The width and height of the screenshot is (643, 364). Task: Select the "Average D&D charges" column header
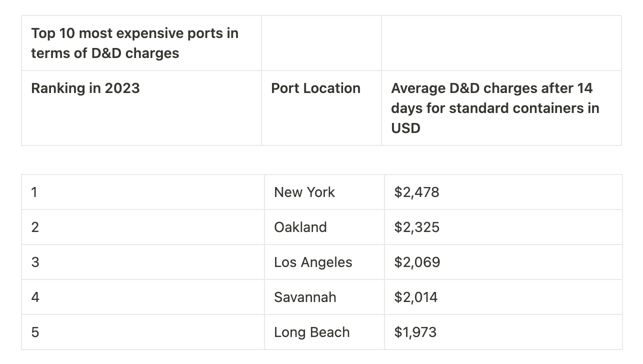coord(495,108)
